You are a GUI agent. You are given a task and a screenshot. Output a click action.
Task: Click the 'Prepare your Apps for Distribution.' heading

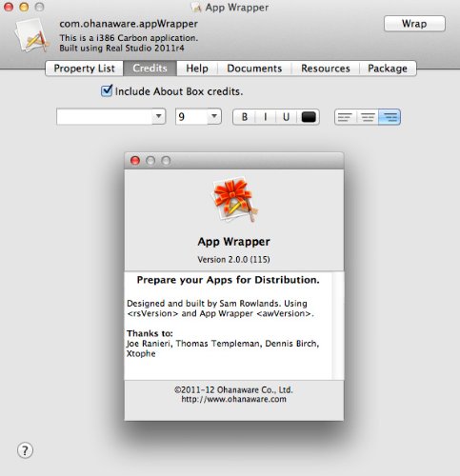228,280
